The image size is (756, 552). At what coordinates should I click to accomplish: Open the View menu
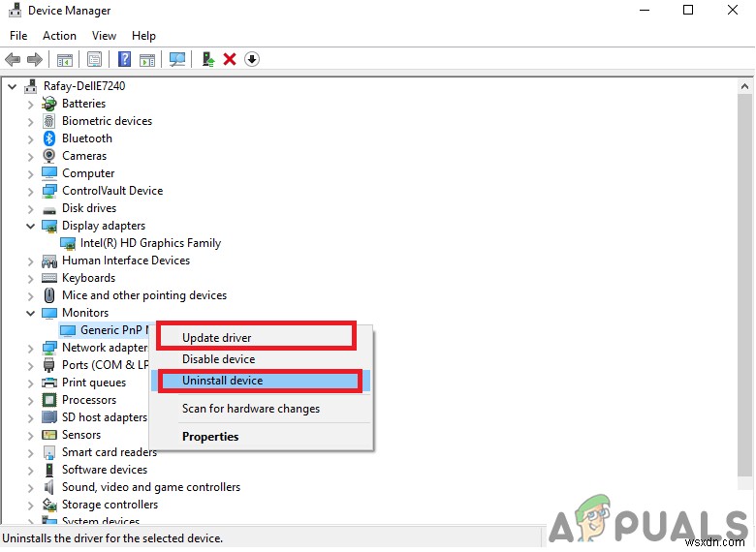coord(104,36)
